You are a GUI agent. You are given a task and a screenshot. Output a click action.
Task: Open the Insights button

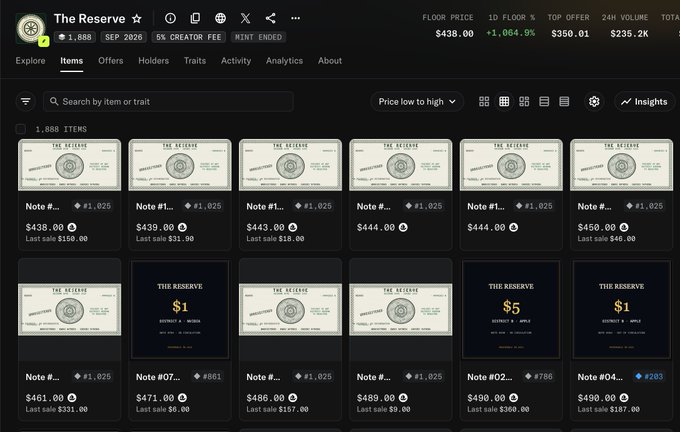[x=644, y=101]
